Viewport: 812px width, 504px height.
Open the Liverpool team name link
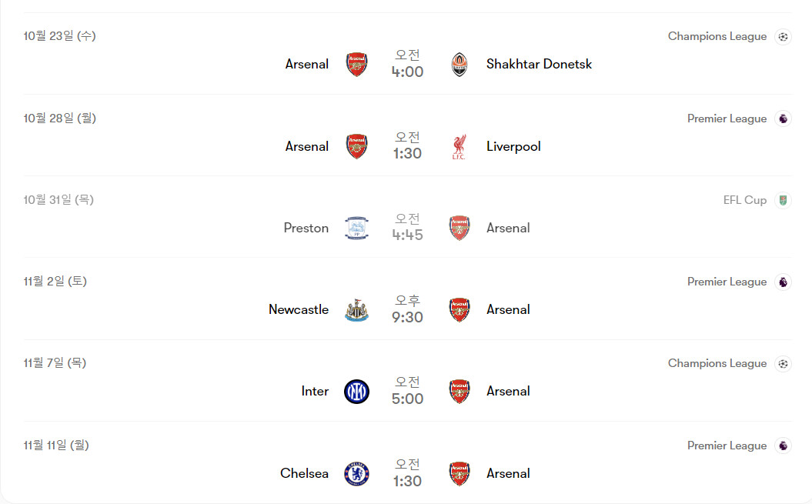click(x=513, y=146)
